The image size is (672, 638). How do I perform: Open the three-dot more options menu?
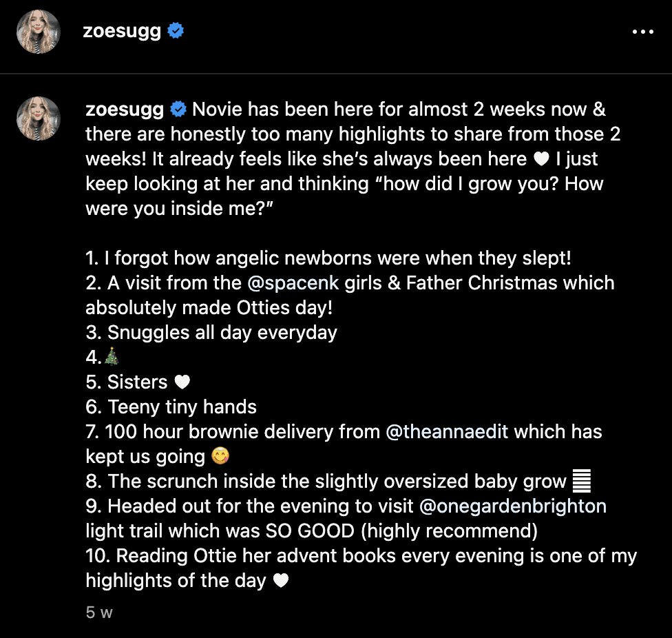coord(642,32)
